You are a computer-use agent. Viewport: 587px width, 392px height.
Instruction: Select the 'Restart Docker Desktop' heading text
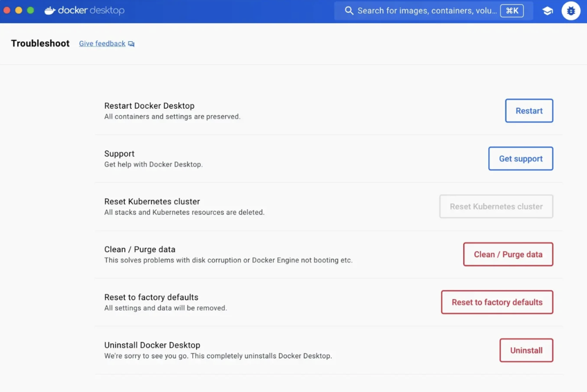149,105
